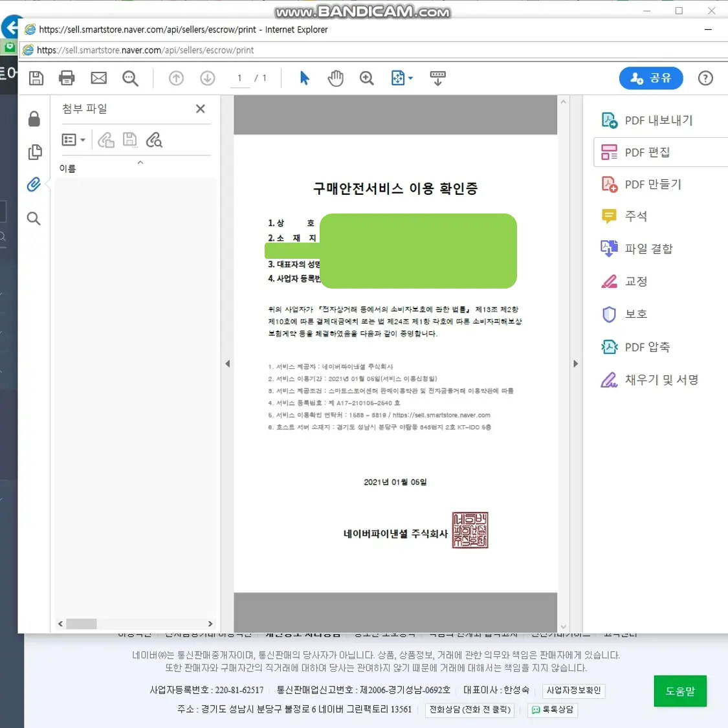Click 톡톡상담 link in background page
Viewport: 728px width, 728px height.
click(553, 709)
